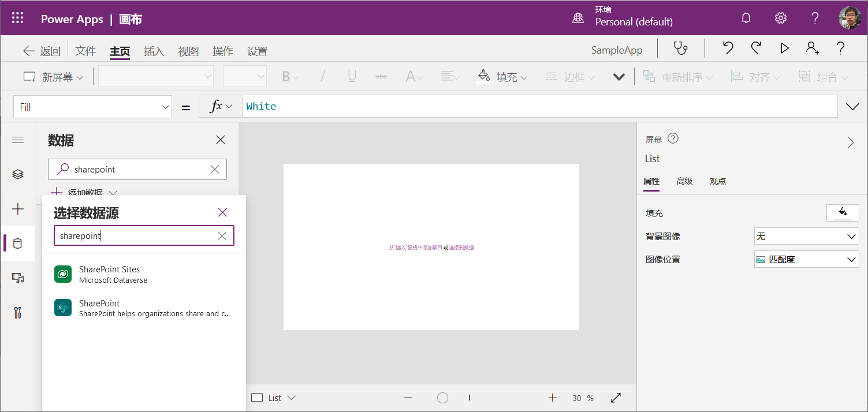This screenshot has height=412, width=868.
Task: Select the SharePoint connector
Action: click(x=144, y=308)
